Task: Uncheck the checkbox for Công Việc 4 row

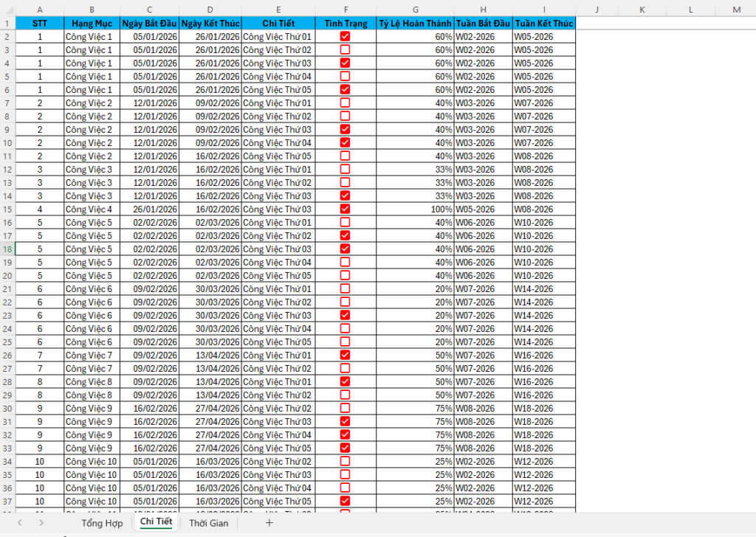Action: (345, 209)
